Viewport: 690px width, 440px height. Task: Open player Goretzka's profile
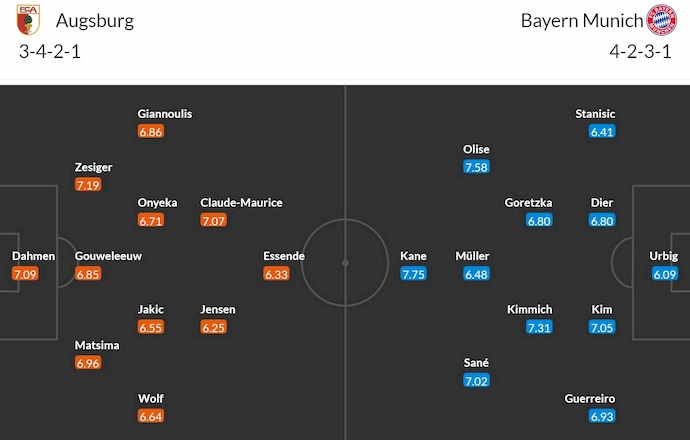(528, 202)
